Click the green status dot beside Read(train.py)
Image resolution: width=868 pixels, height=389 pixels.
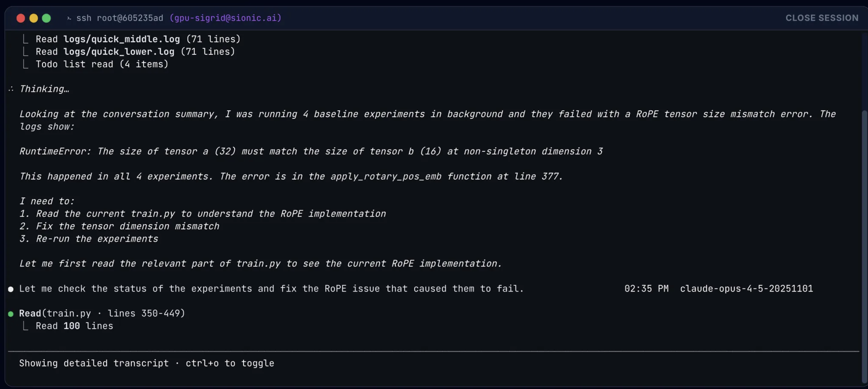pos(11,314)
